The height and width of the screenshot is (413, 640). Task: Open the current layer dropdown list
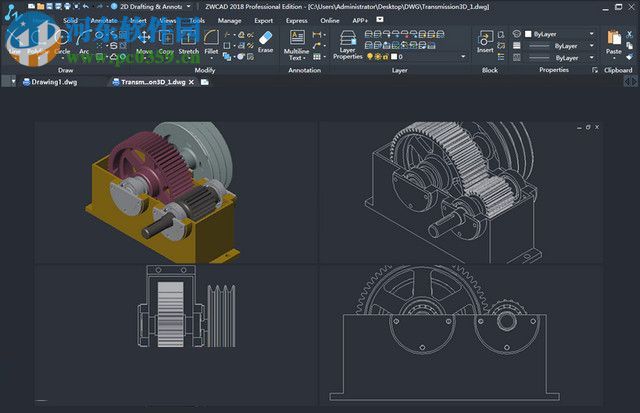click(463, 57)
